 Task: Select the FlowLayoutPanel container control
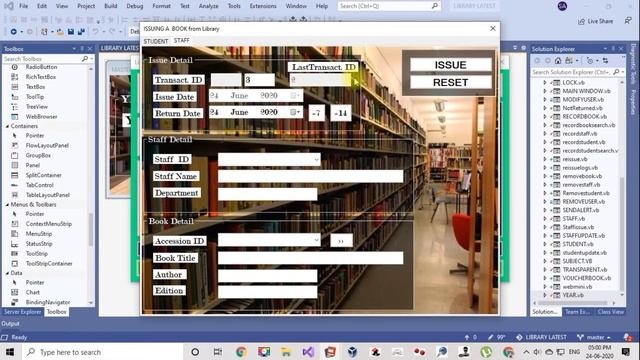click(47, 145)
